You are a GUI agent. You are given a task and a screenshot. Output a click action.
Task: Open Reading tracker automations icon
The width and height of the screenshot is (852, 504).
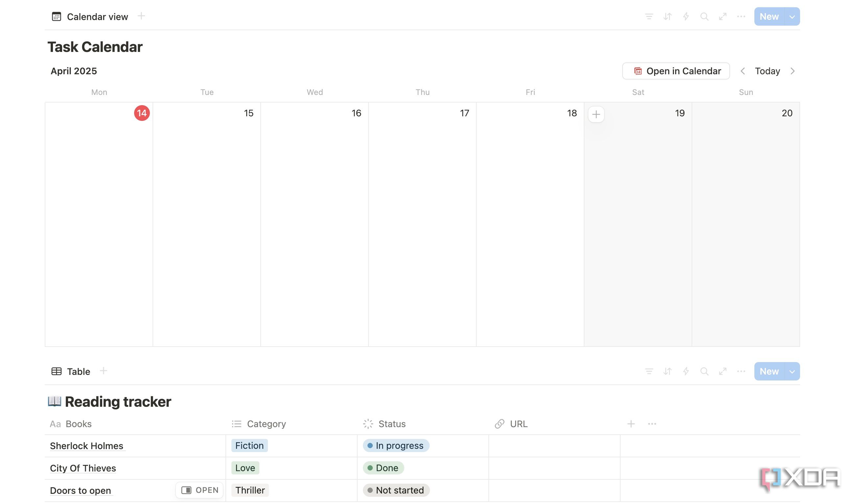tap(686, 371)
